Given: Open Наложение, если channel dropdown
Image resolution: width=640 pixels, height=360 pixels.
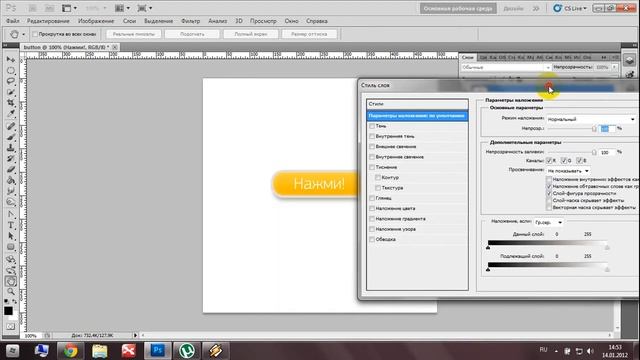Looking at the screenshot, I should pyautogui.click(x=549, y=222).
